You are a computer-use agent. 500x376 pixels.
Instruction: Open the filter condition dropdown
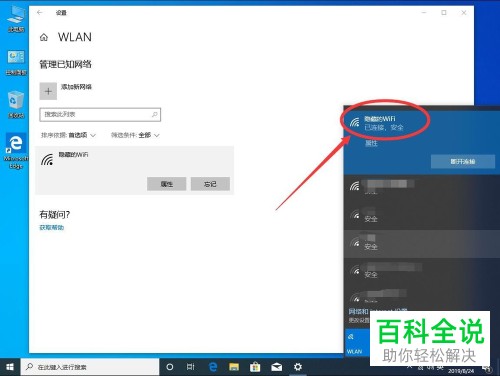point(135,135)
